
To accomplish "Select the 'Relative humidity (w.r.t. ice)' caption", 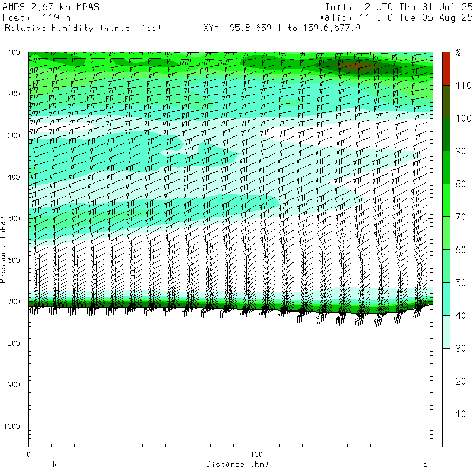I will (x=83, y=28).
